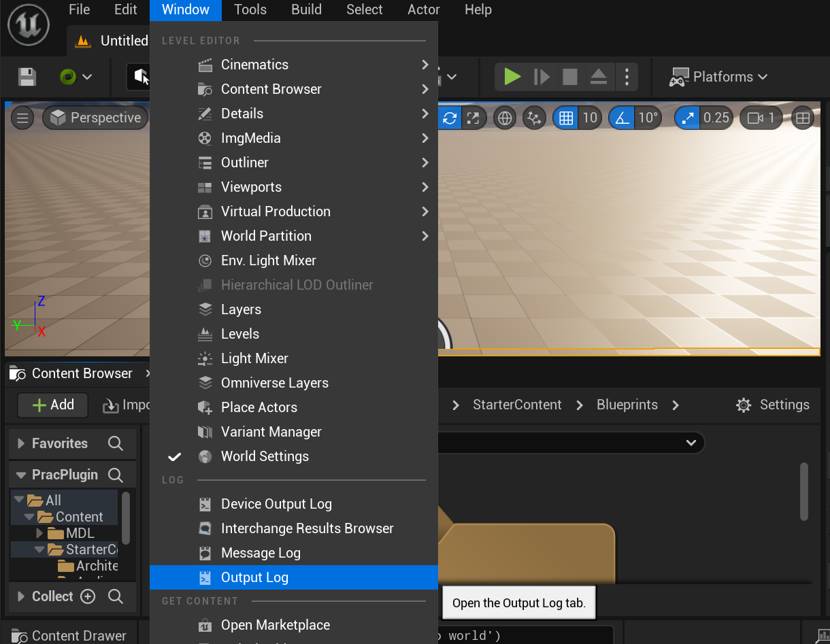
Task: Change the scale snap value of 0.25
Action: (716, 118)
